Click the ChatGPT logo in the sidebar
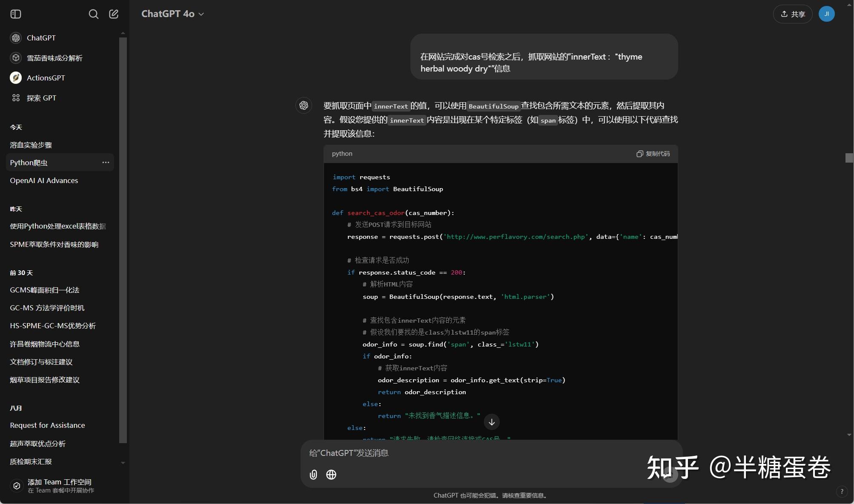This screenshot has height=504, width=854. point(16,37)
